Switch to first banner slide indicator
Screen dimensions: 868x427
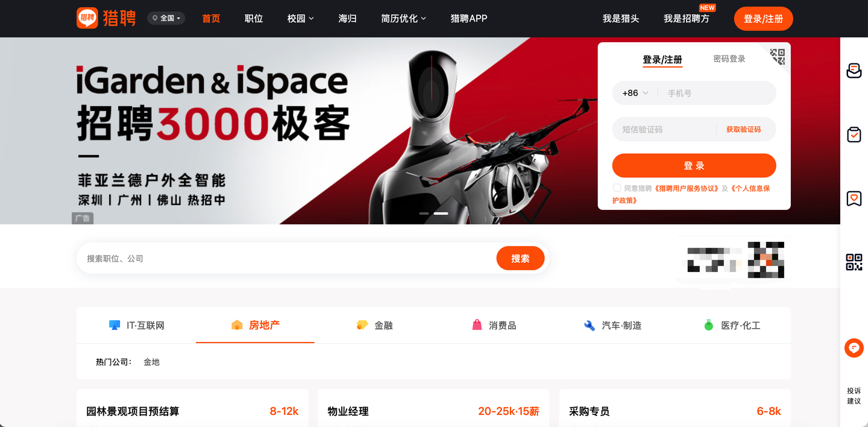click(x=424, y=213)
